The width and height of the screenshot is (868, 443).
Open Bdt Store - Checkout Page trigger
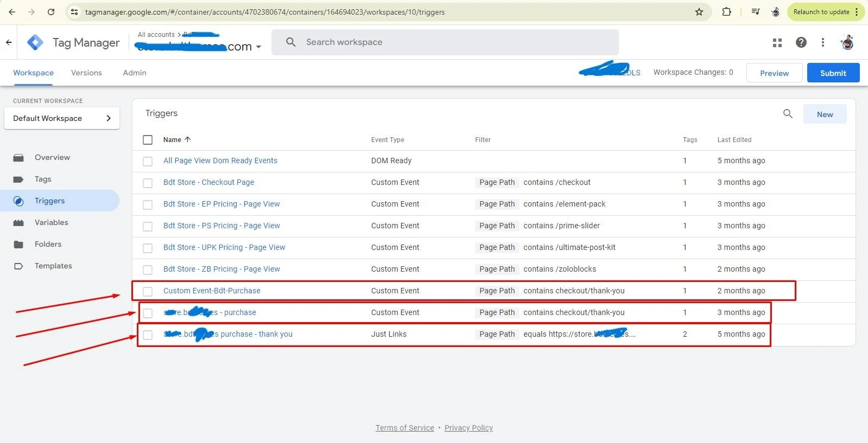pos(208,182)
